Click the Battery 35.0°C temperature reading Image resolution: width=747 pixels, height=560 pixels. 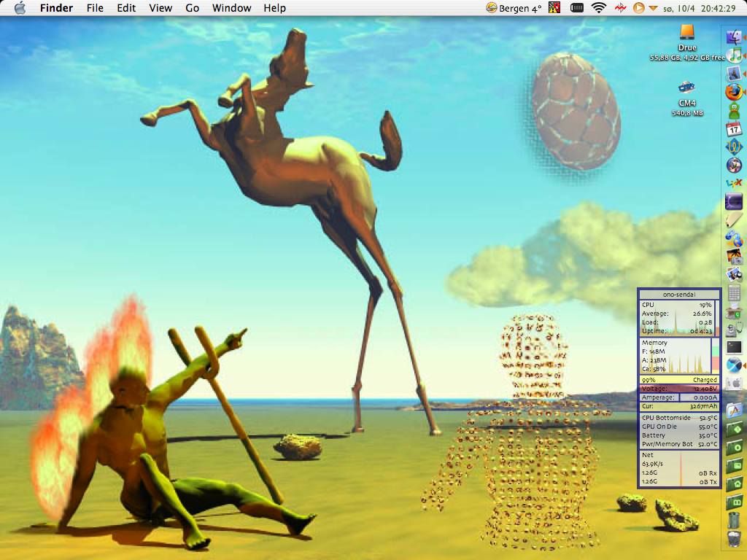tap(679, 435)
